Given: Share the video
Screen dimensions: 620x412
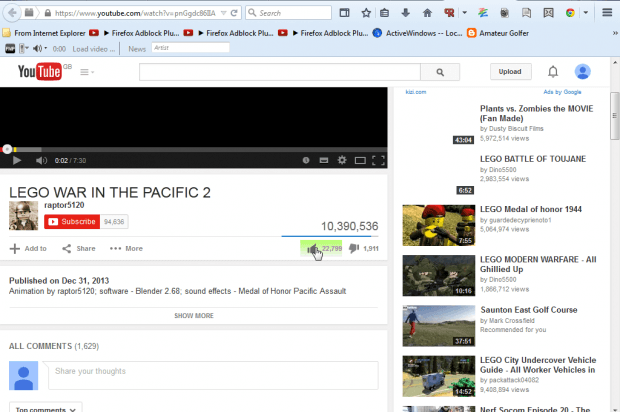Looking at the screenshot, I should 79,248.
